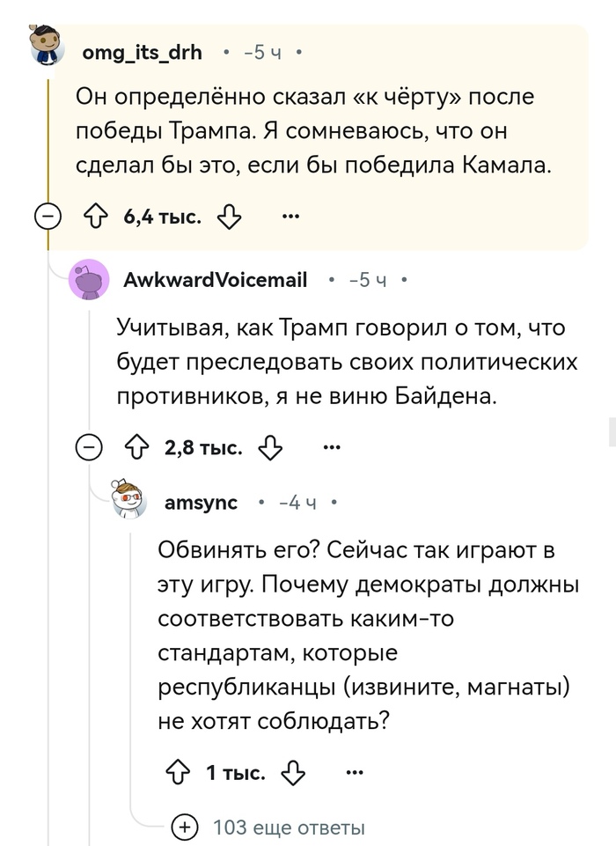Downvote the omg_its_drh comment
The width and height of the screenshot is (616, 846).
(x=229, y=217)
